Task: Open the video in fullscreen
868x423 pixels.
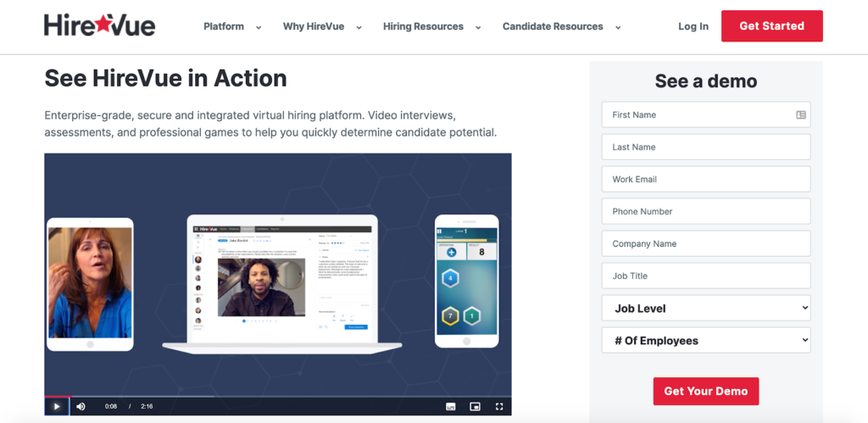Action: 499,406
